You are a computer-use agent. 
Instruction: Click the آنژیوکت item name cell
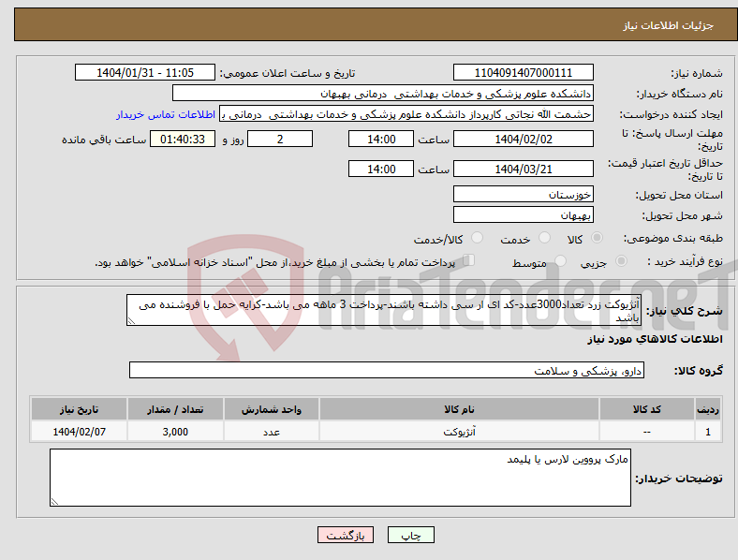point(459,431)
